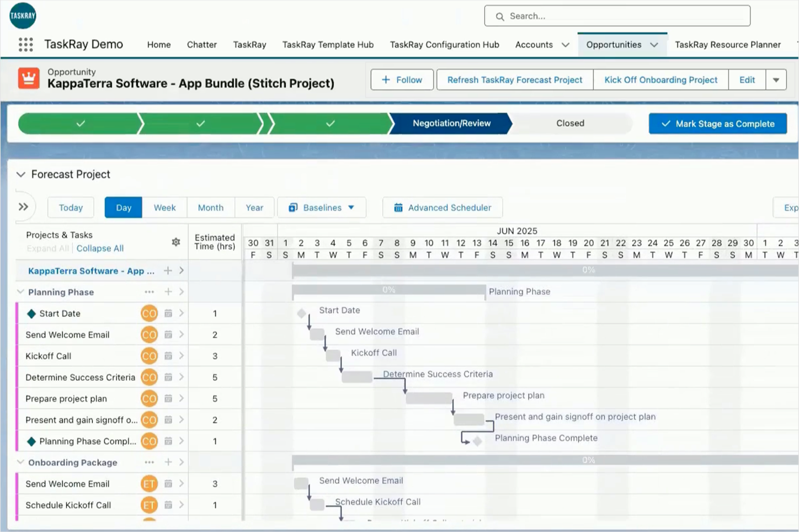Add task to Onboarding Package group

pos(168,462)
